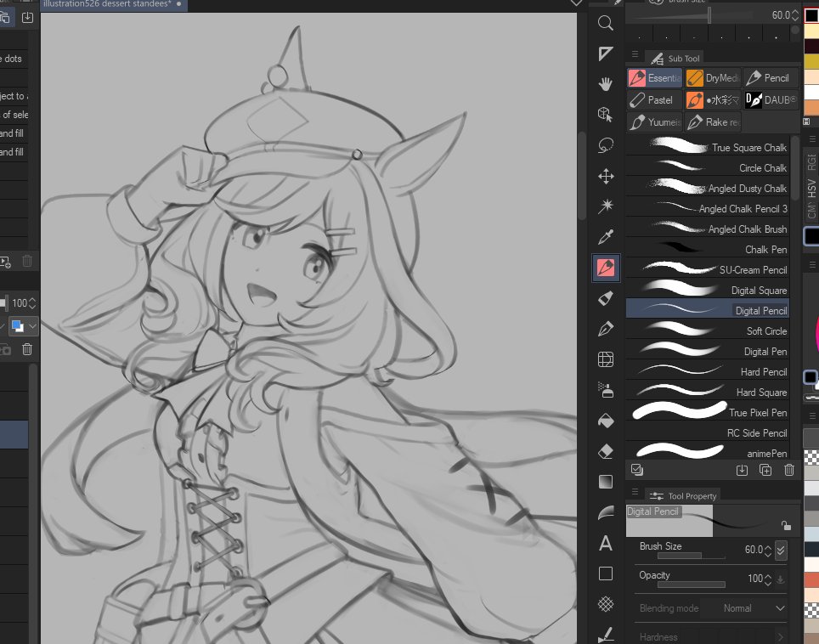Toggle the multi-select checkbox icon under brush list
This screenshot has width=819, height=644.
pyautogui.click(x=637, y=470)
